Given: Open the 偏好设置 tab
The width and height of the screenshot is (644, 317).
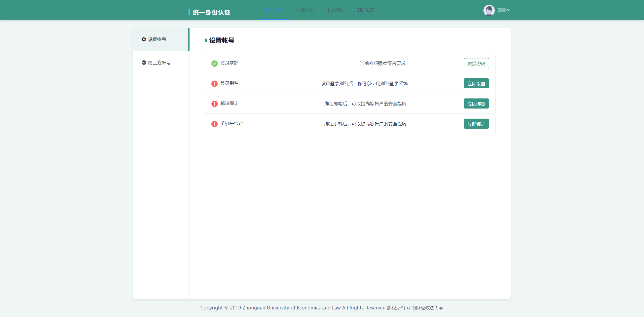Looking at the screenshot, I should tap(365, 10).
